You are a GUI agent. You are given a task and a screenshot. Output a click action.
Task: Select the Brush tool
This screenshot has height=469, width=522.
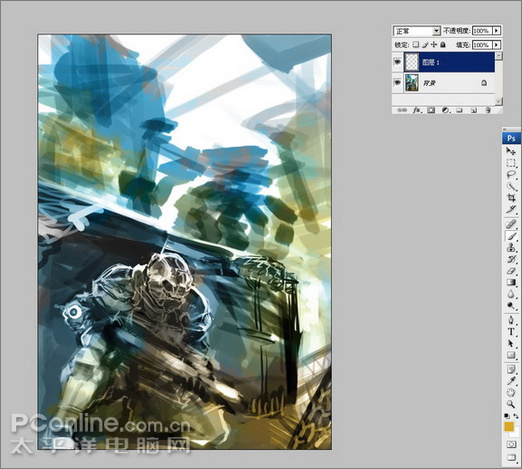511,236
